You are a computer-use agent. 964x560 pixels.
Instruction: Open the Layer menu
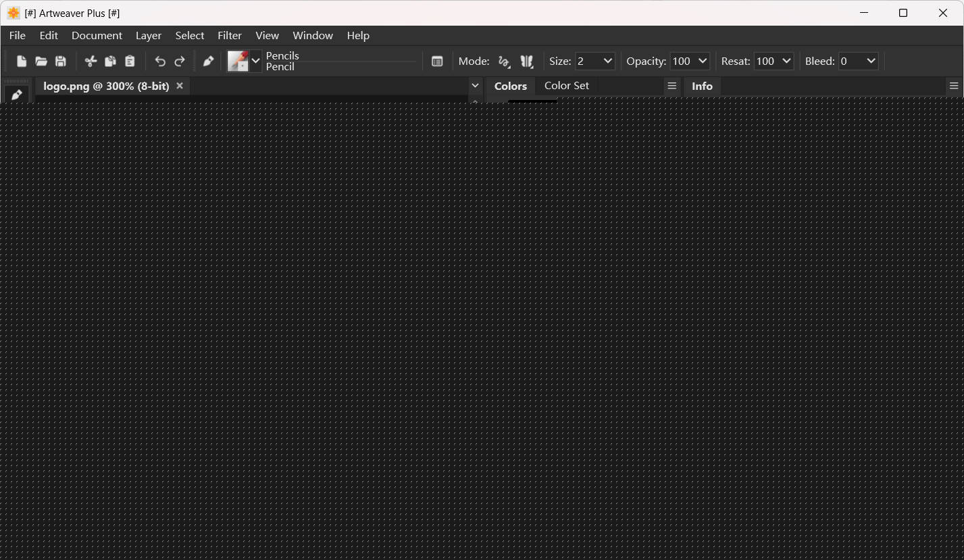coord(149,36)
